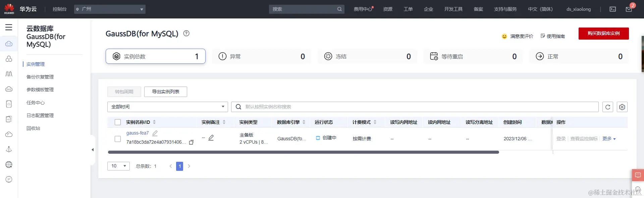Go to next page arrow
644x198 pixels.
click(189, 166)
